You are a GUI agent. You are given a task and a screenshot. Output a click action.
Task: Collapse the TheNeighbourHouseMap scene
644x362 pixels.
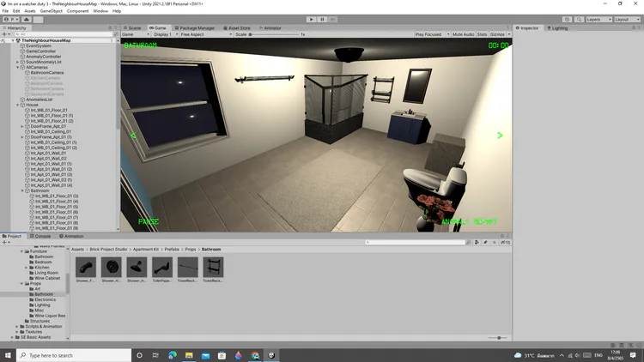[13, 40]
